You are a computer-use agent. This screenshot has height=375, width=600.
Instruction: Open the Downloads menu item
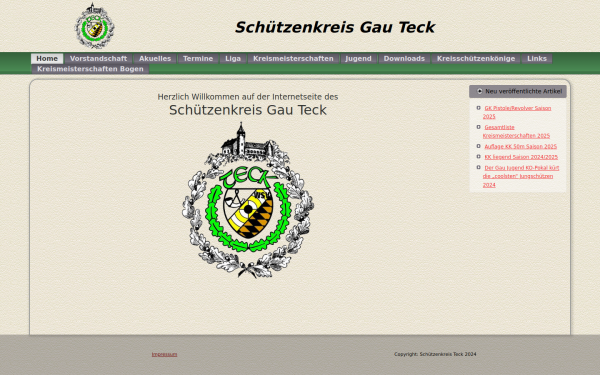click(x=404, y=59)
